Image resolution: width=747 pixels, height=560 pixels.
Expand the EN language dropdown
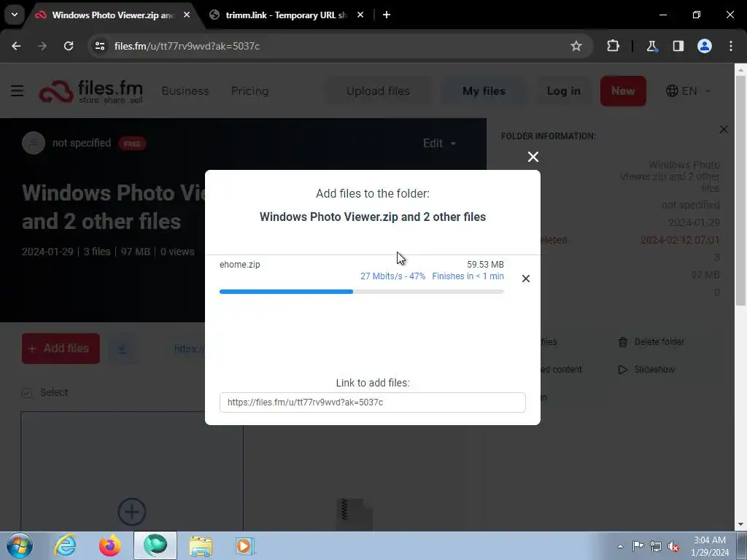(x=689, y=91)
